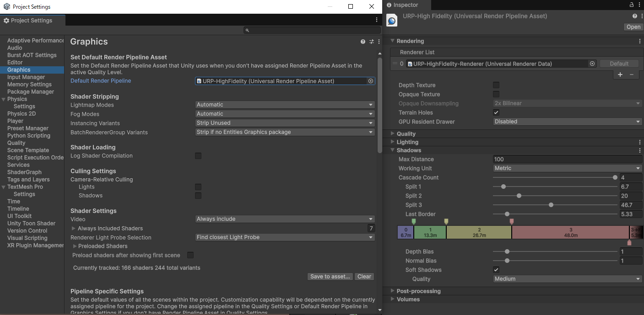Enable Camera-Relative Culling for Shadows

[198, 196]
